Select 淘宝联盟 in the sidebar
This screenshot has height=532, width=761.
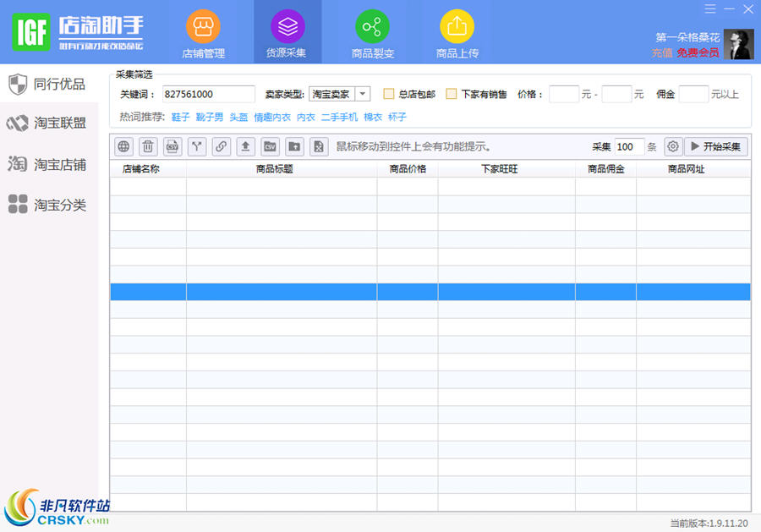tap(48, 123)
